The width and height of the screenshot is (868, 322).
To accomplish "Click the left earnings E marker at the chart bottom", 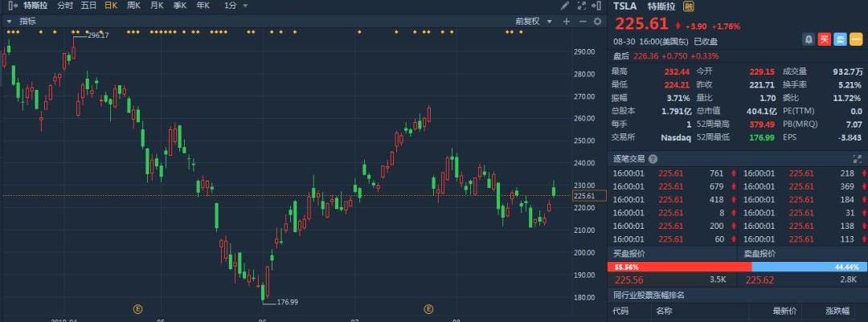I will click(139, 308).
